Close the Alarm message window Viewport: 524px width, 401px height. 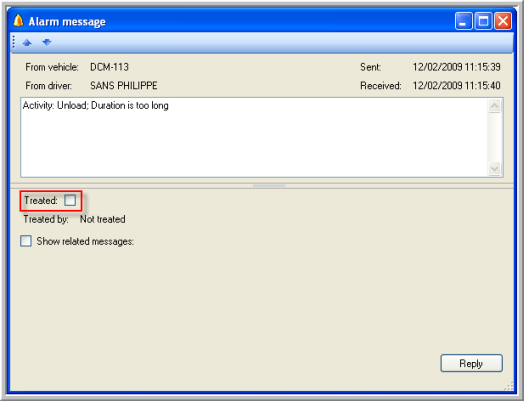pos(503,21)
